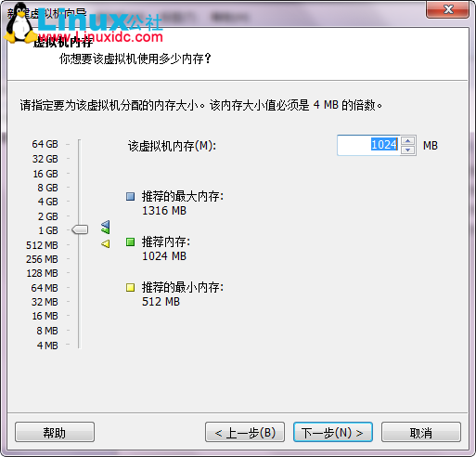This screenshot has width=476, height=457.
Task: Click the memory value field showing 1024
Action: (x=368, y=145)
